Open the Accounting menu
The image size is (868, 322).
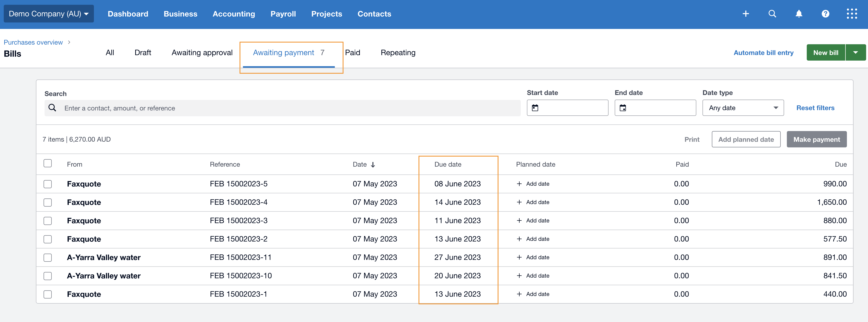coord(234,14)
